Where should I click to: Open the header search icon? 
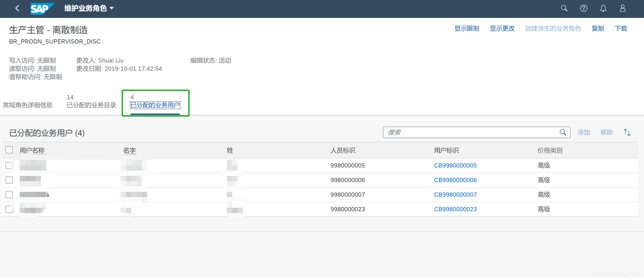[564, 8]
